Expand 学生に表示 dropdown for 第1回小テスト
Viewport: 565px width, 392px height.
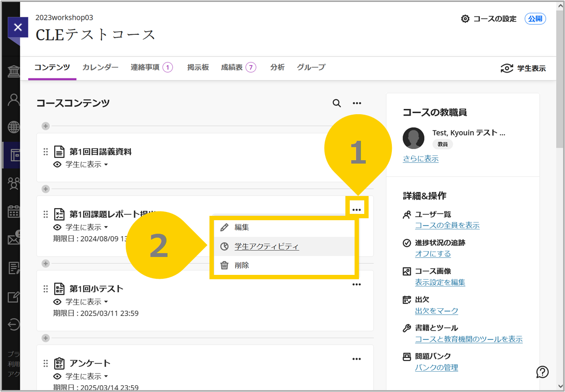pos(87,302)
